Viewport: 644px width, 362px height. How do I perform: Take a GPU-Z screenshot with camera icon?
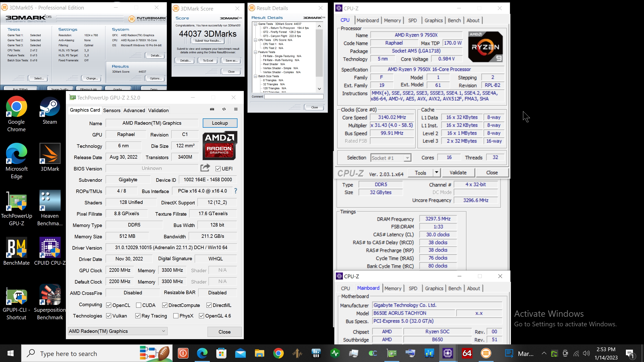coord(212,109)
